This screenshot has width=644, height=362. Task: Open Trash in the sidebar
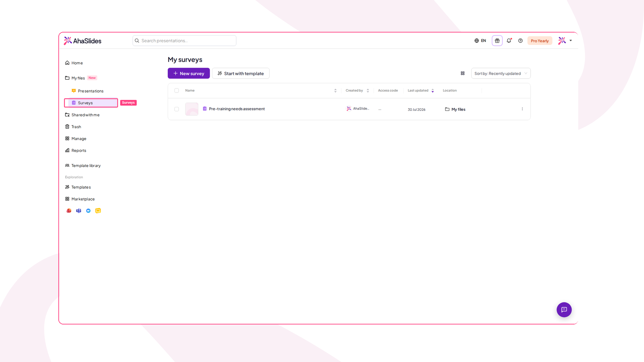click(73, 127)
